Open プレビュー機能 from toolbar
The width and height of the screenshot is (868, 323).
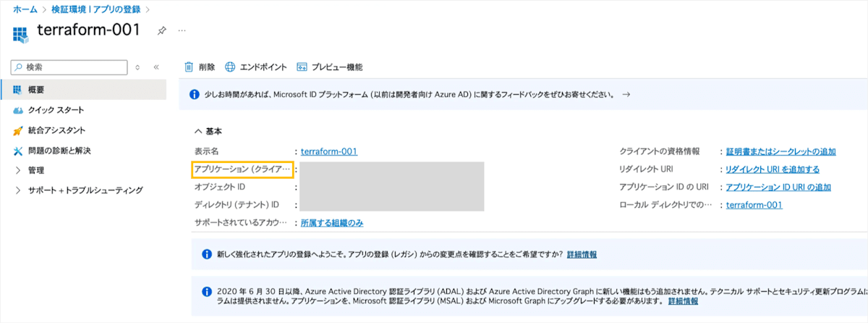(x=330, y=67)
